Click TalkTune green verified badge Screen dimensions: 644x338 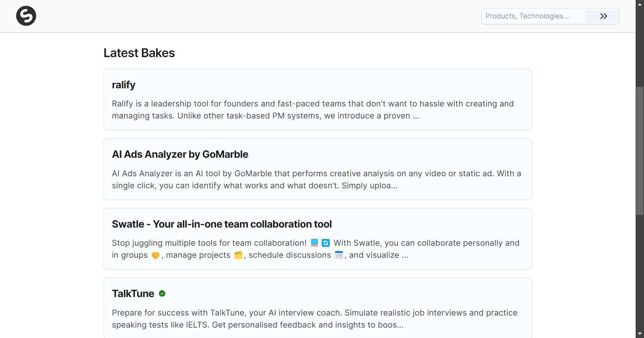pyautogui.click(x=162, y=294)
